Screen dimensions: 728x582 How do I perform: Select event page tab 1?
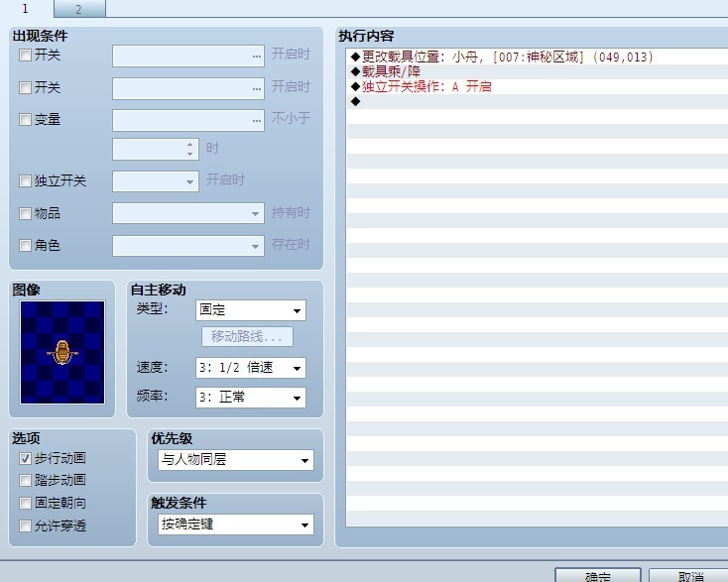[26, 8]
